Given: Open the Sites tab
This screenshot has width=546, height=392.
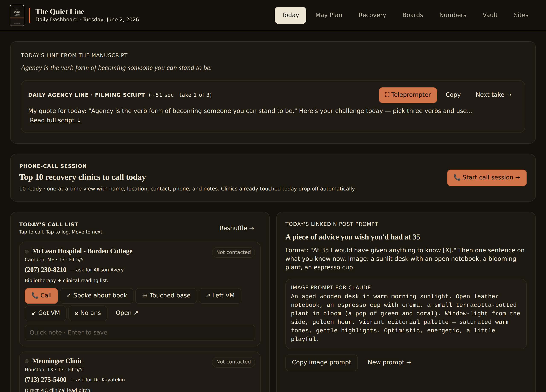Looking at the screenshot, I should (521, 15).
